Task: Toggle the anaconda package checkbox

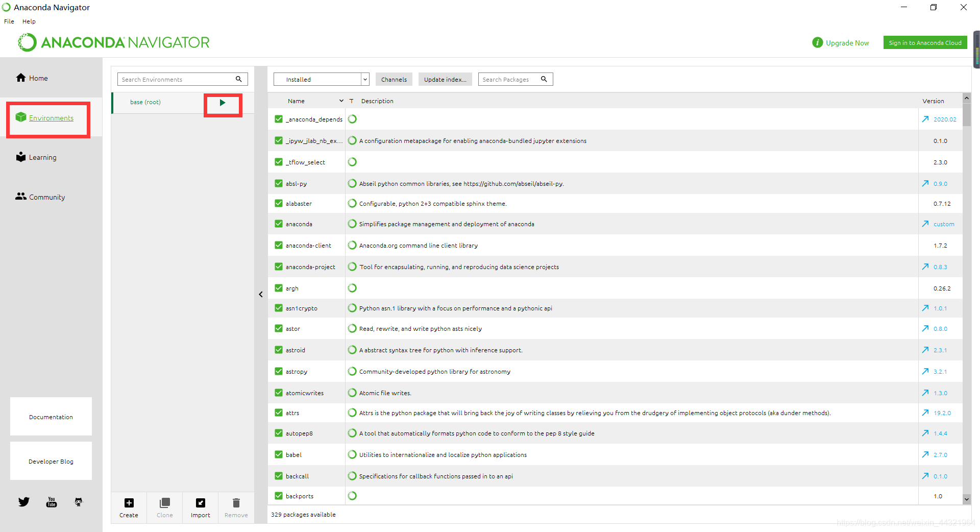Action: (x=279, y=224)
